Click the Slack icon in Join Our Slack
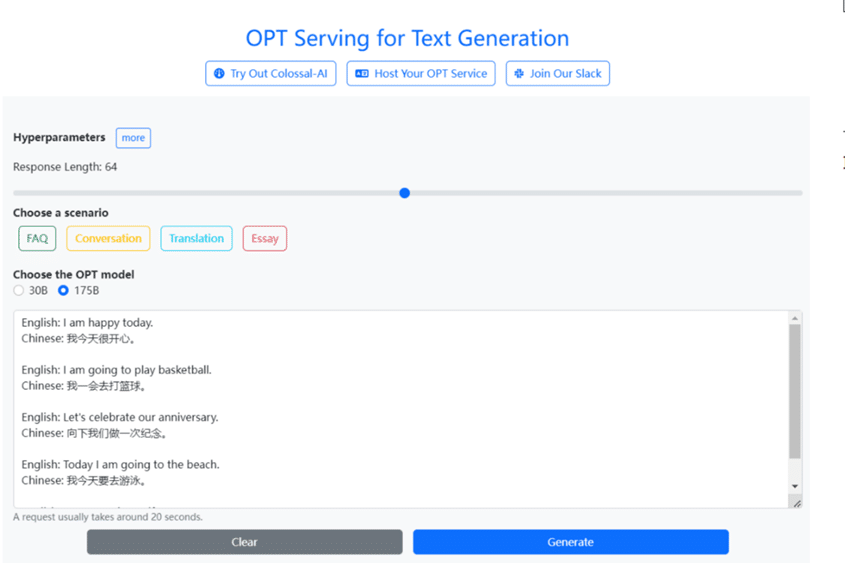The height and width of the screenshot is (563, 845). coord(519,74)
